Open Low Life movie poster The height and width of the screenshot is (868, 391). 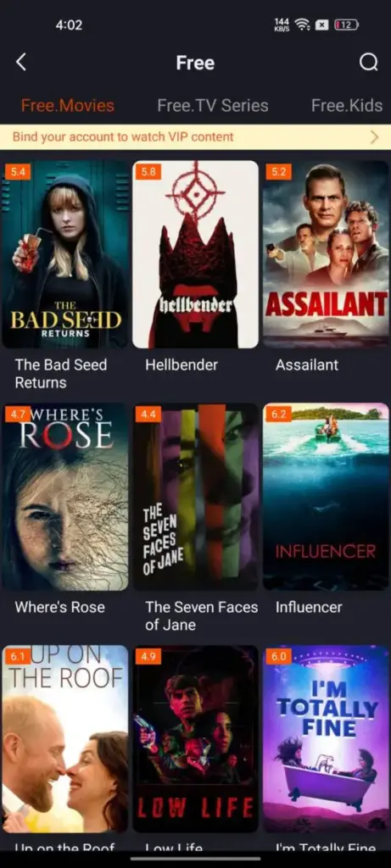point(195,738)
